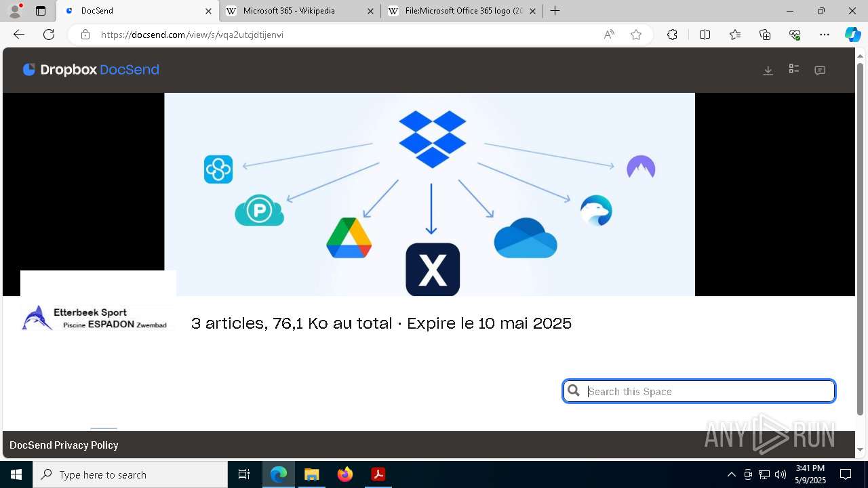
Task: Focus the Search this Space field
Action: pyautogui.click(x=699, y=391)
